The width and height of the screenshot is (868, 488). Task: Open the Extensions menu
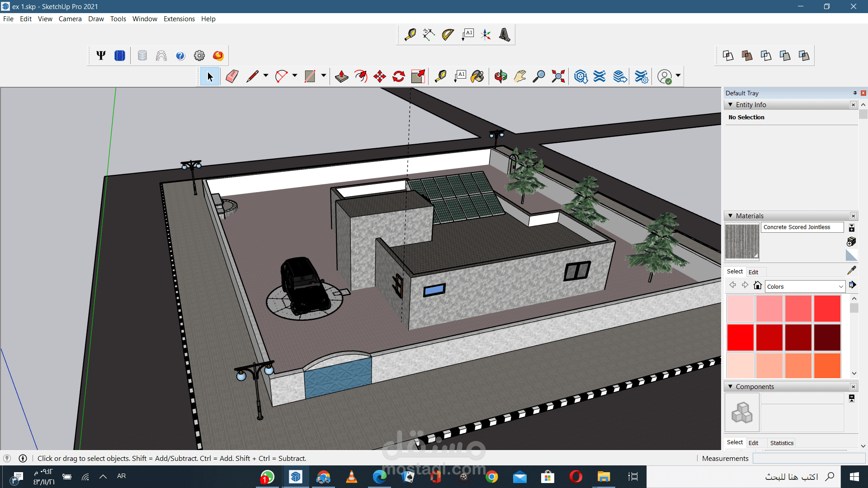[x=179, y=19]
